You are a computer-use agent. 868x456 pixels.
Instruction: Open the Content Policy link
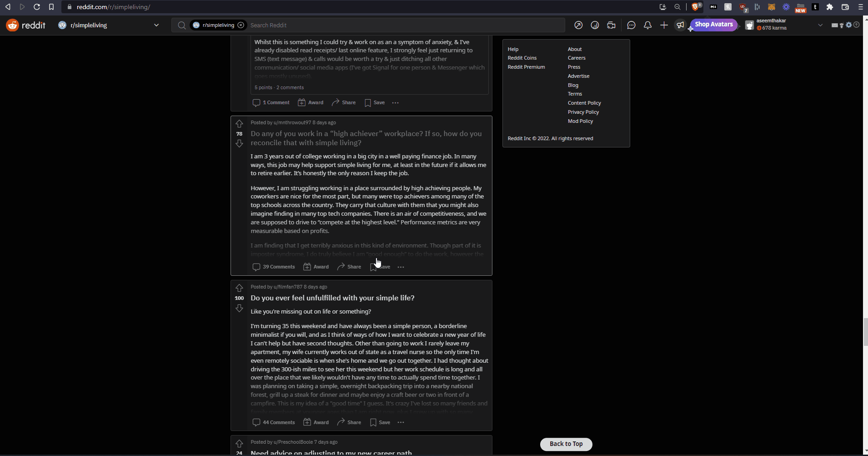tap(584, 103)
